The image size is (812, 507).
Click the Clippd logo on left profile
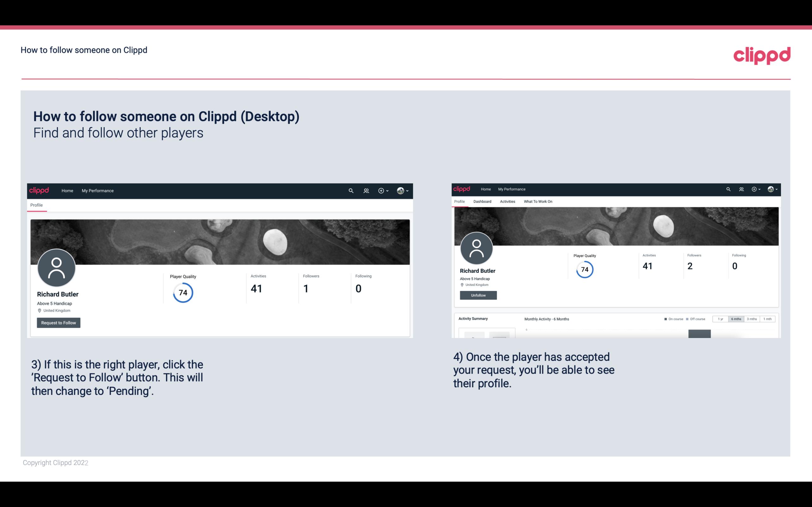tap(39, 190)
